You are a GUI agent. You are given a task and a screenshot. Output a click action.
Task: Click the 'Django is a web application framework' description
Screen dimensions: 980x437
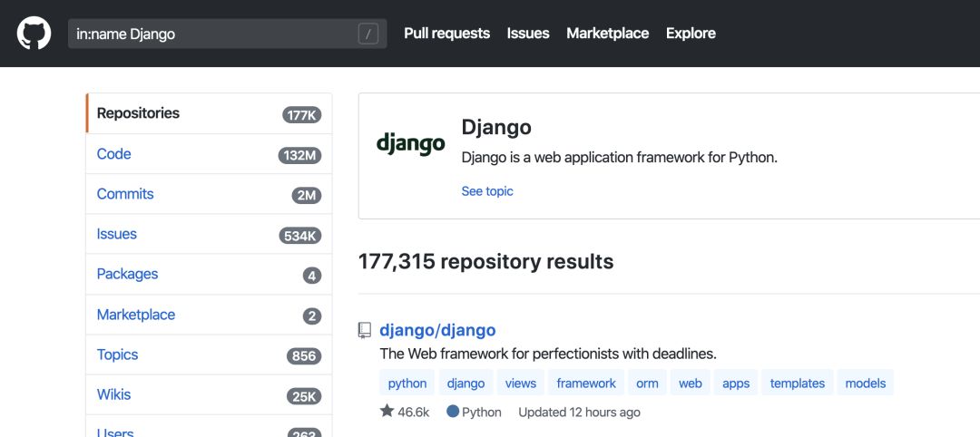pos(620,158)
